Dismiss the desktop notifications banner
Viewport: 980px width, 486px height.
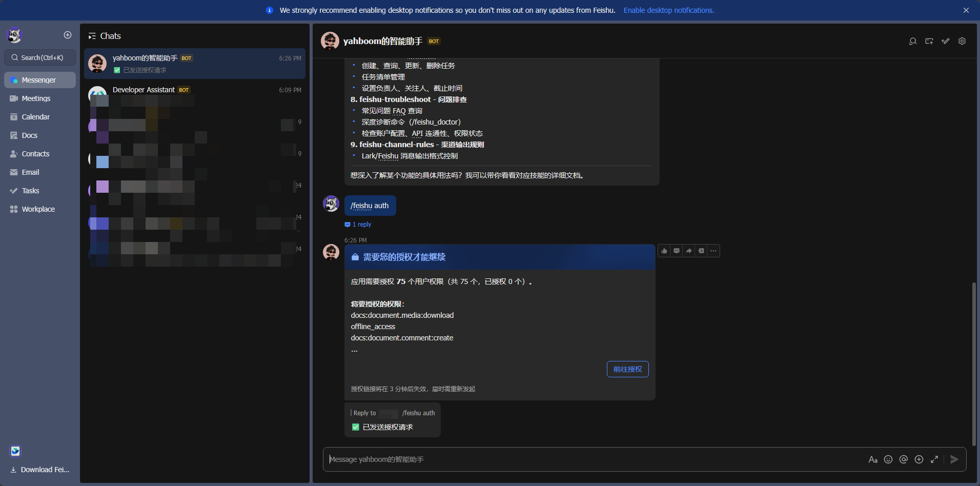click(966, 10)
